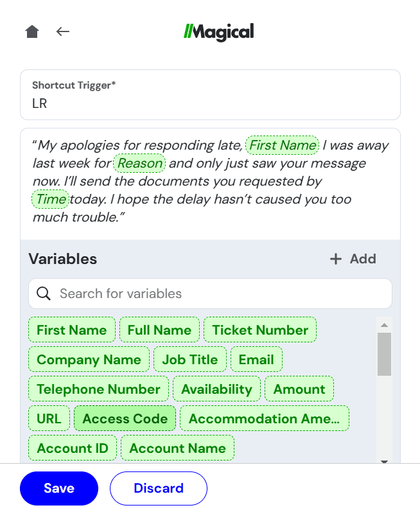
Task: Click the search magnifier icon
Action: pos(44,294)
